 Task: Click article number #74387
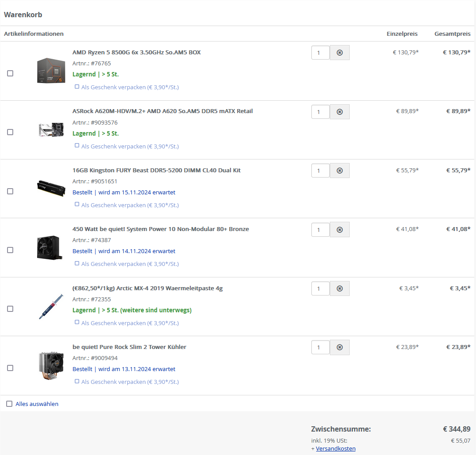pyautogui.click(x=101, y=240)
